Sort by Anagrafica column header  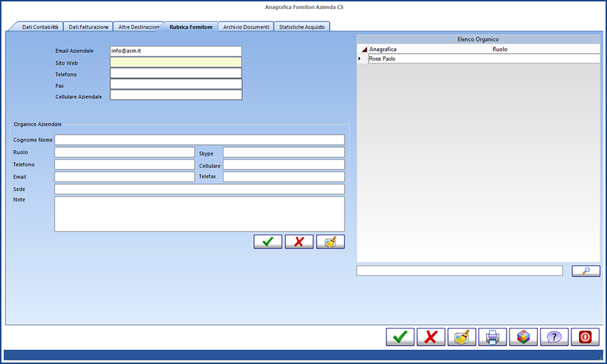point(429,49)
